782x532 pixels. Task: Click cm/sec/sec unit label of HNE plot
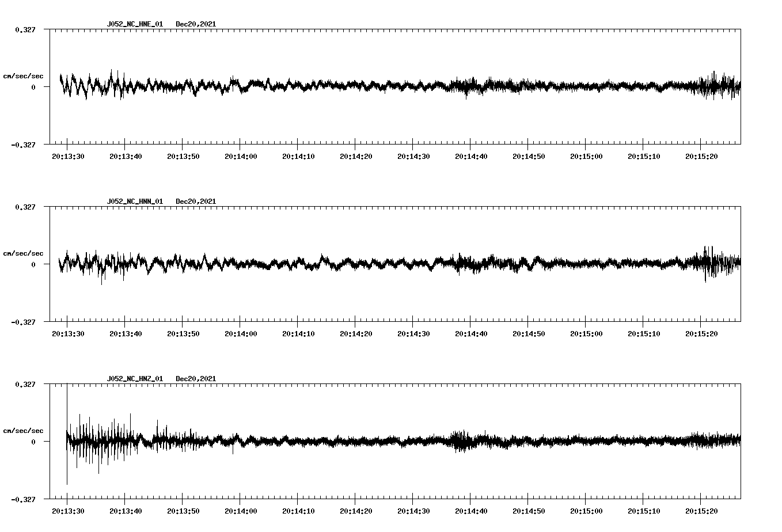23,76
